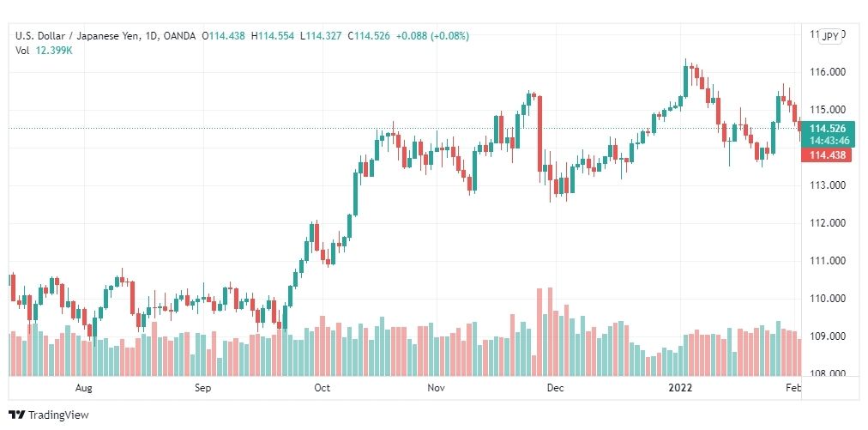Click the 110.000 price axis label
The image size is (868, 430).
[x=827, y=298]
